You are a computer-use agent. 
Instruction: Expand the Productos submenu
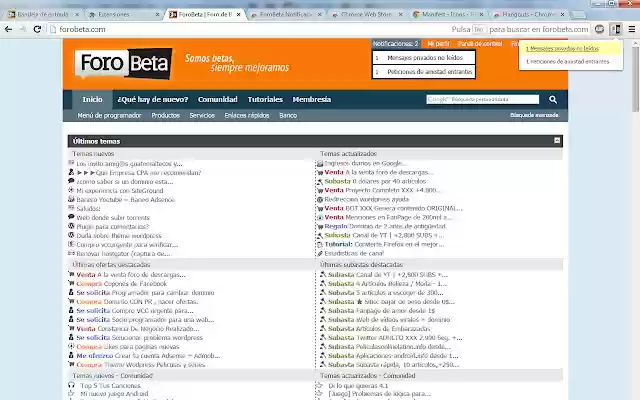coord(166,116)
